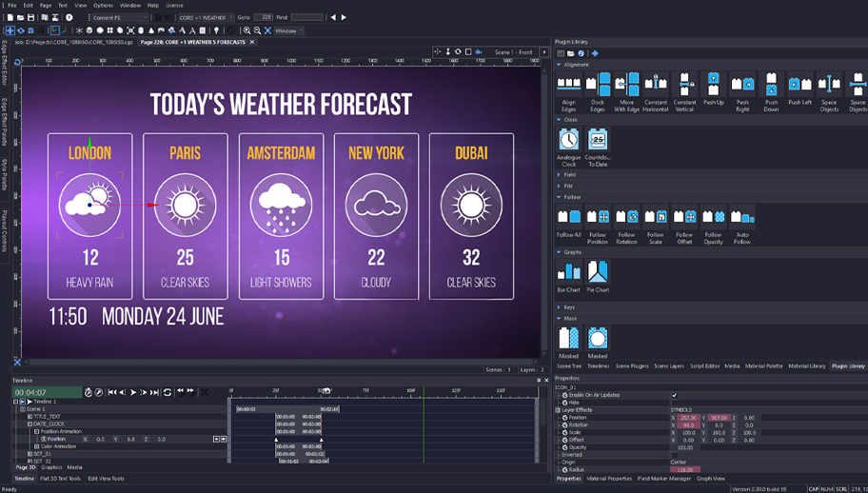The height and width of the screenshot is (493, 868).
Task: Collapse the Alignment plugin category
Action: (x=560, y=65)
